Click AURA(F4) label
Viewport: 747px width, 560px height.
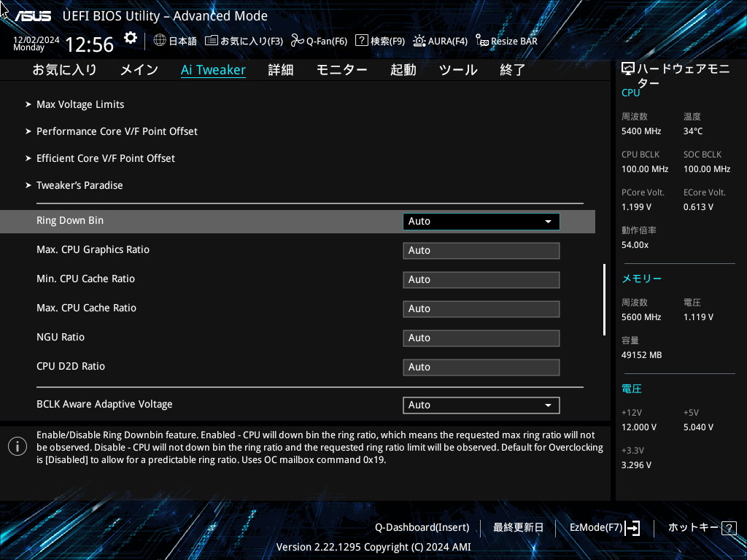coord(448,42)
